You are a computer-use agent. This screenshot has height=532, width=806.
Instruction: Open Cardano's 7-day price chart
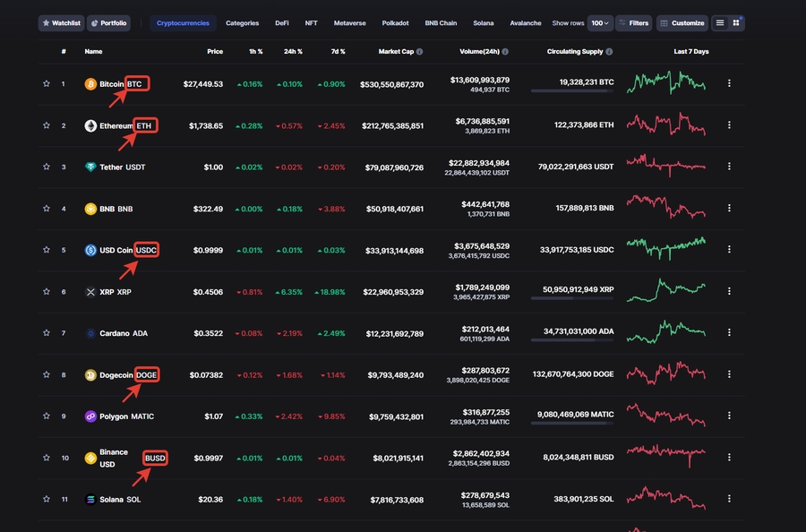[x=666, y=332]
